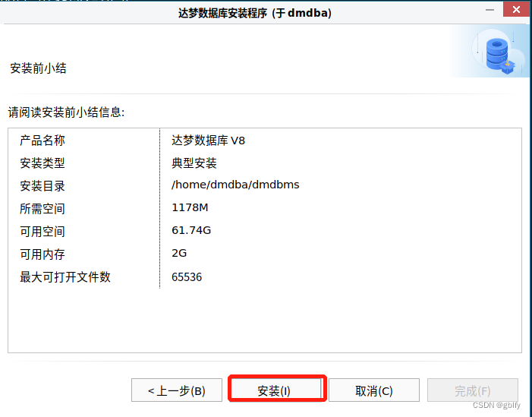Go back with <上一步(B) button
Screen dimensions: 532x417
click(x=177, y=390)
